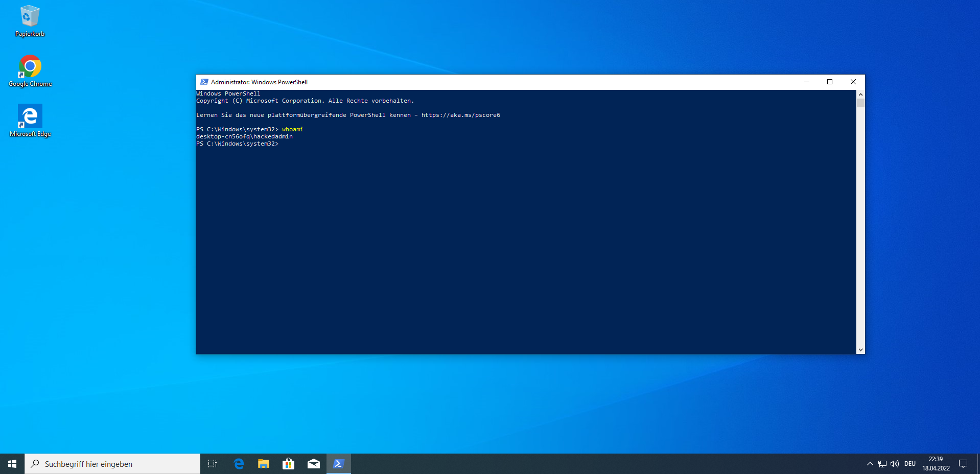This screenshot has height=474, width=980.
Task: Click the 'Windows PowerShell' header line in the console
Action: coord(228,93)
